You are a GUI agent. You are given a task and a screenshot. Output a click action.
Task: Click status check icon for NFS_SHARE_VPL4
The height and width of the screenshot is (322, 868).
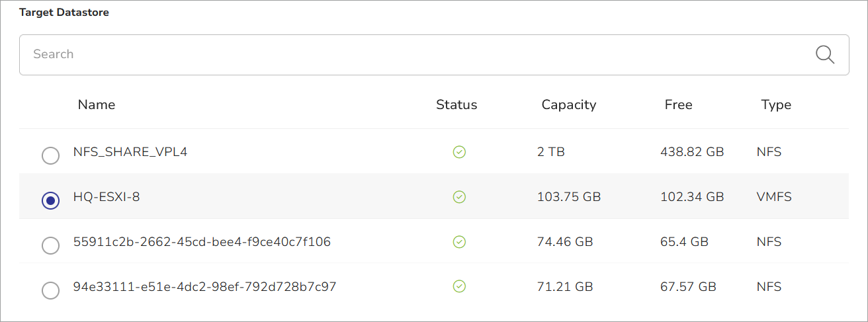tap(459, 152)
